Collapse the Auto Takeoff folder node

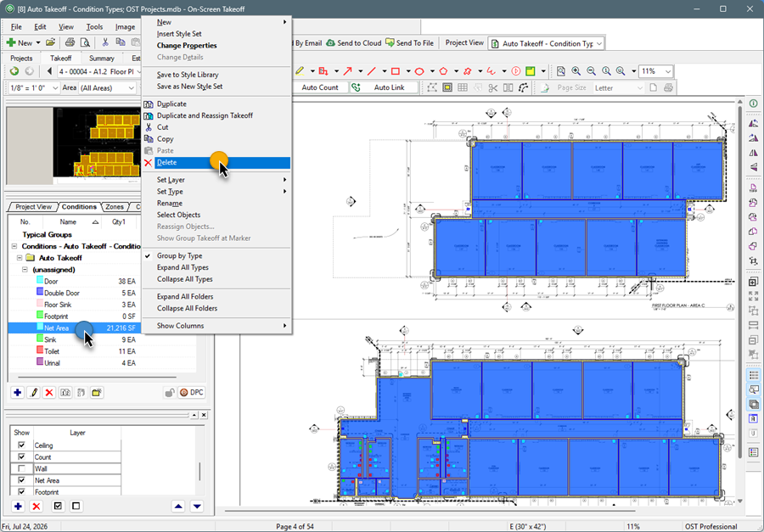tap(20, 258)
